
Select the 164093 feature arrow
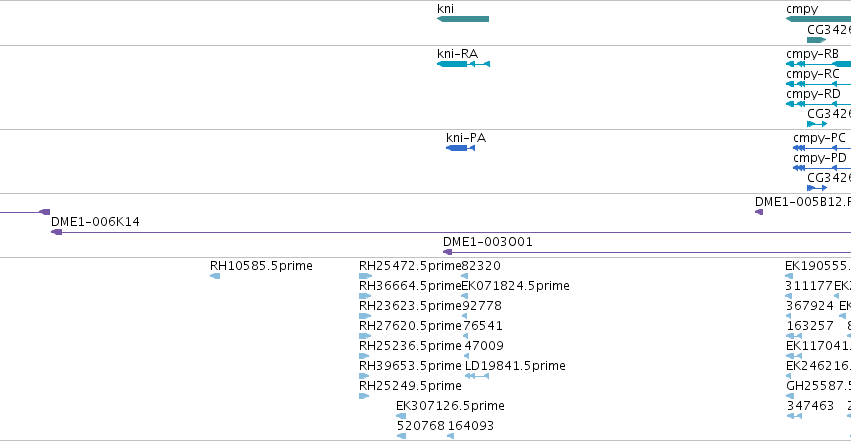click(x=450, y=436)
